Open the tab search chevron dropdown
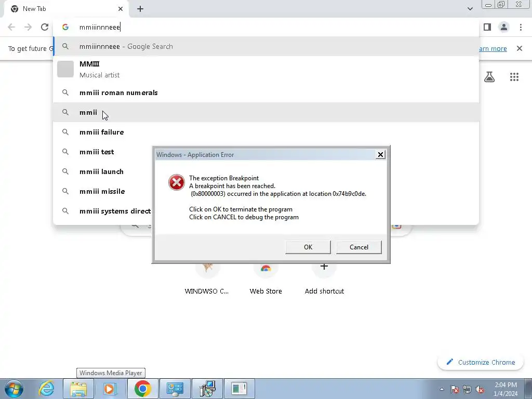 click(x=470, y=9)
